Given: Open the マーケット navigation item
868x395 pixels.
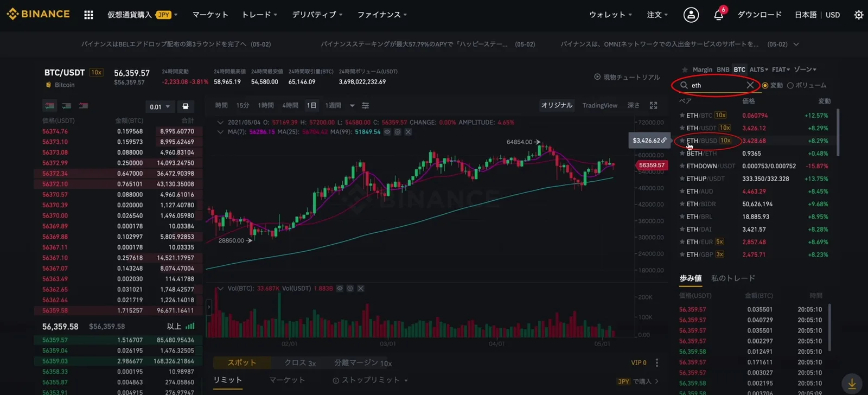Looking at the screenshot, I should [210, 15].
